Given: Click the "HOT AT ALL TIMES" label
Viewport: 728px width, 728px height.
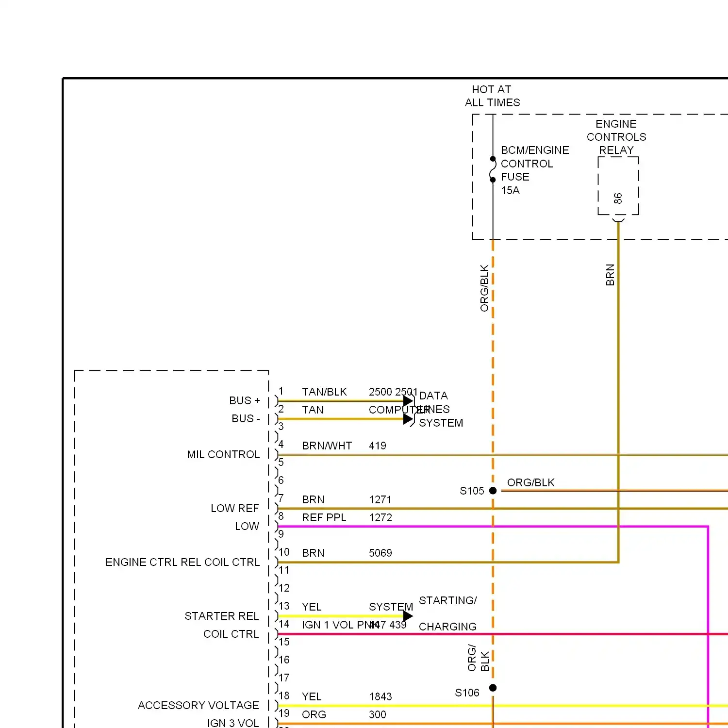Looking at the screenshot, I should pos(492,96).
